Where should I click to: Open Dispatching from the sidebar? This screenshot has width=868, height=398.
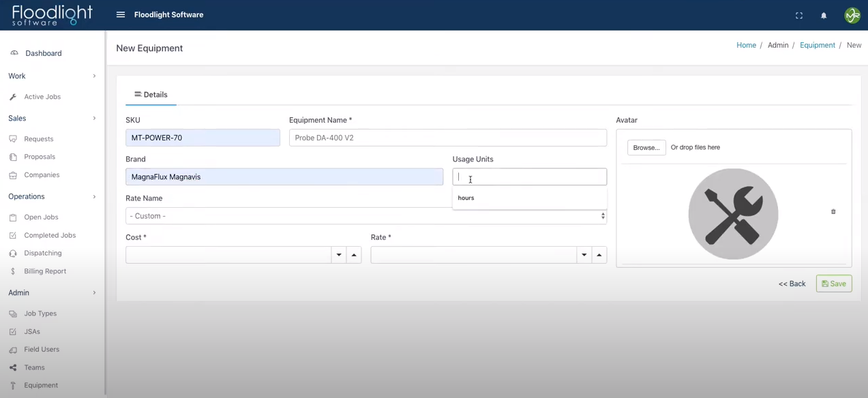[42, 253]
